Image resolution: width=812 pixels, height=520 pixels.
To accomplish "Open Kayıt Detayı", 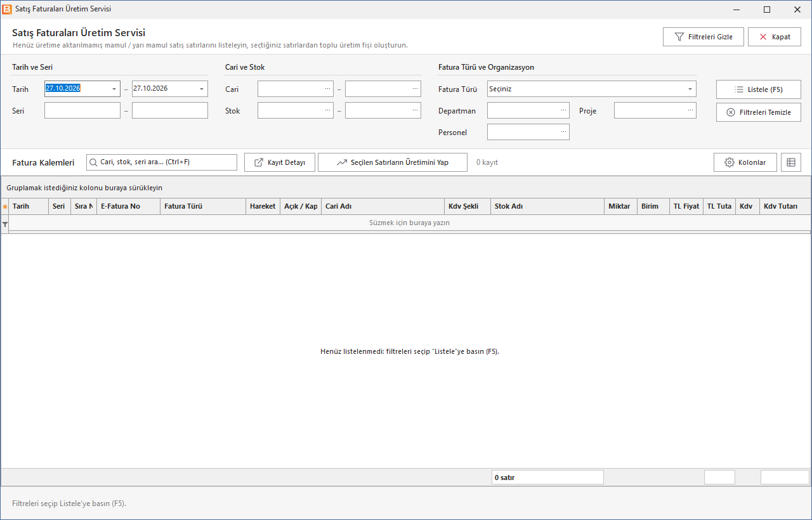I will (x=280, y=162).
